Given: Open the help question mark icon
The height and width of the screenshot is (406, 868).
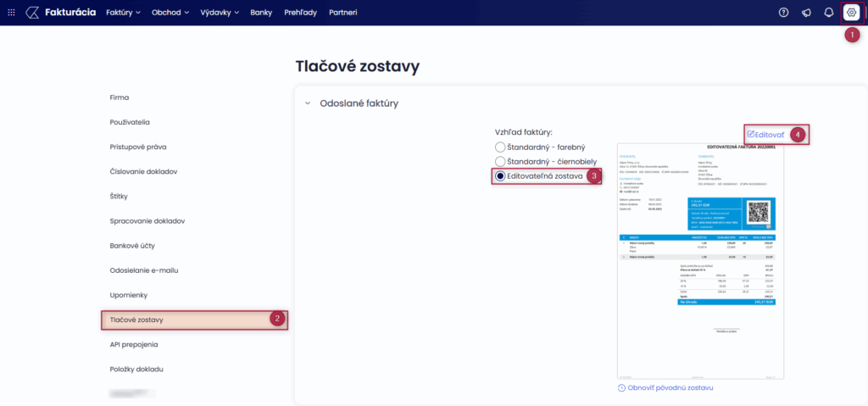Looking at the screenshot, I should click(783, 13).
